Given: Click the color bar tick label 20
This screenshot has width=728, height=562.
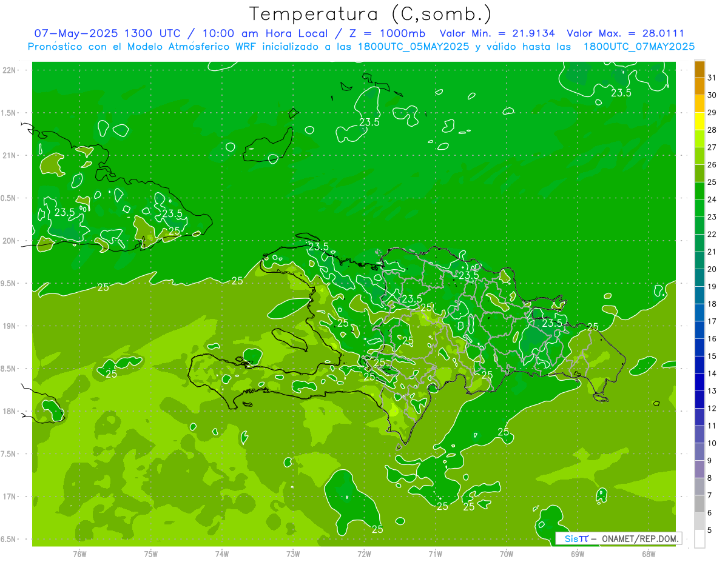Looking at the screenshot, I should click(712, 269).
